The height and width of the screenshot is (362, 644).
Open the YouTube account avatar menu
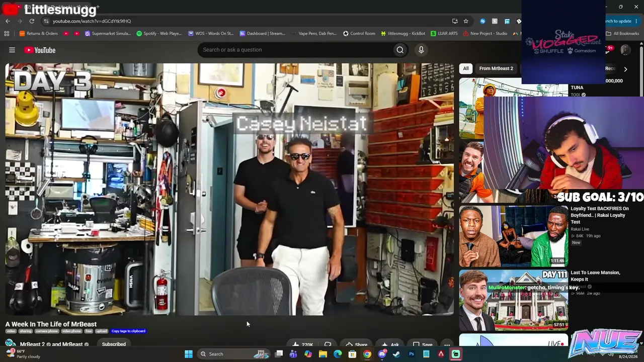625,50
